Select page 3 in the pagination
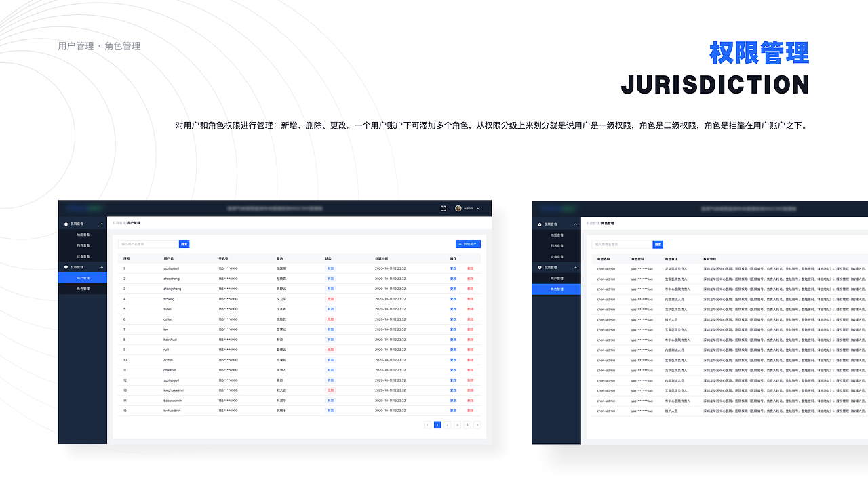Image resolution: width=868 pixels, height=488 pixels. pyautogui.click(x=457, y=425)
